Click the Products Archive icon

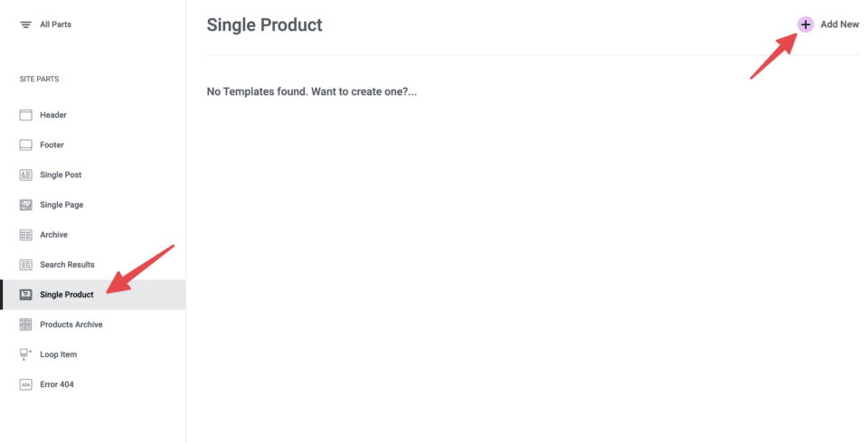pyautogui.click(x=25, y=325)
